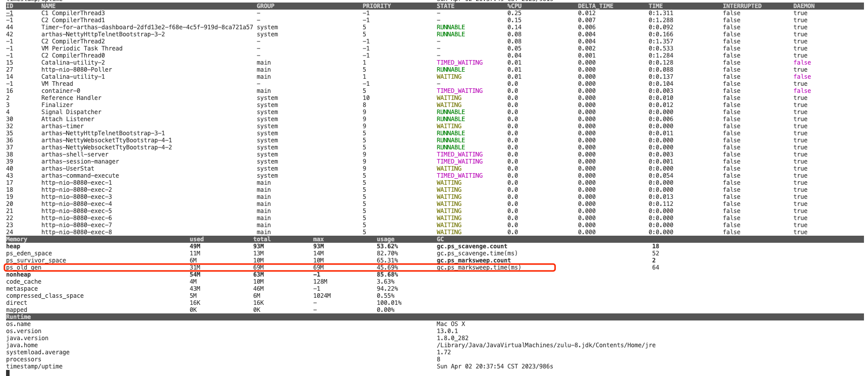
Task: Select the metaspace memory row label
Action: click(x=22, y=289)
